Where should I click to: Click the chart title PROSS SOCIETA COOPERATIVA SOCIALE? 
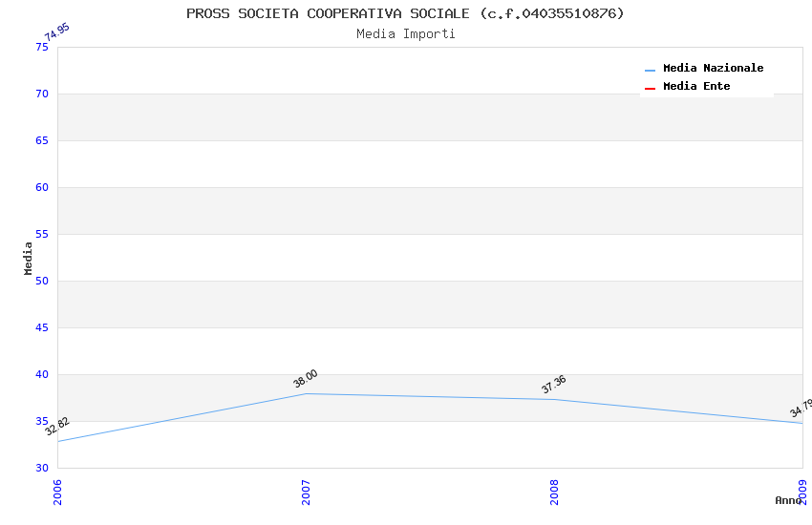(405, 13)
